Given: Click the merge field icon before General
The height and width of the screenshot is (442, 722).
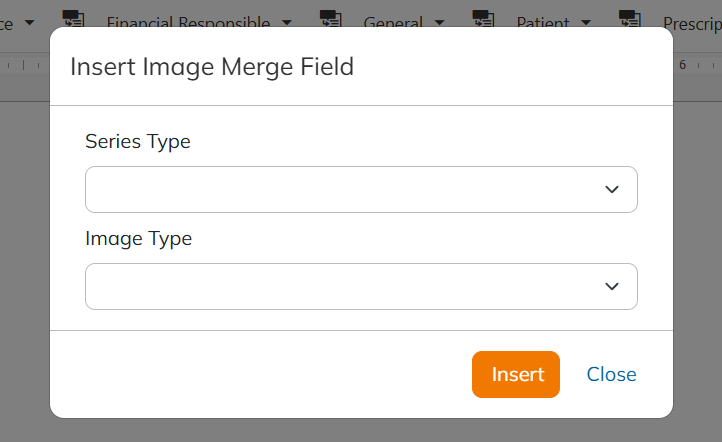Looking at the screenshot, I should 331,18.
